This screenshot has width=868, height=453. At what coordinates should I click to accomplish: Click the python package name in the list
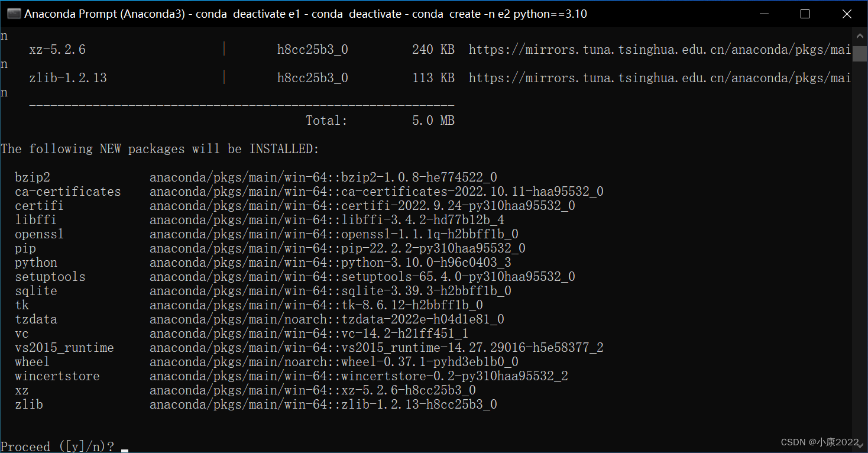(x=36, y=263)
